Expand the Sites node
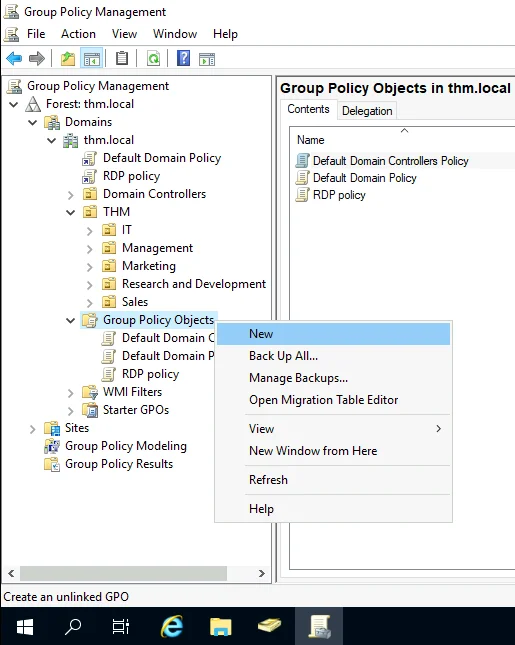Screen dimensions: 515x645 [x=32, y=429]
